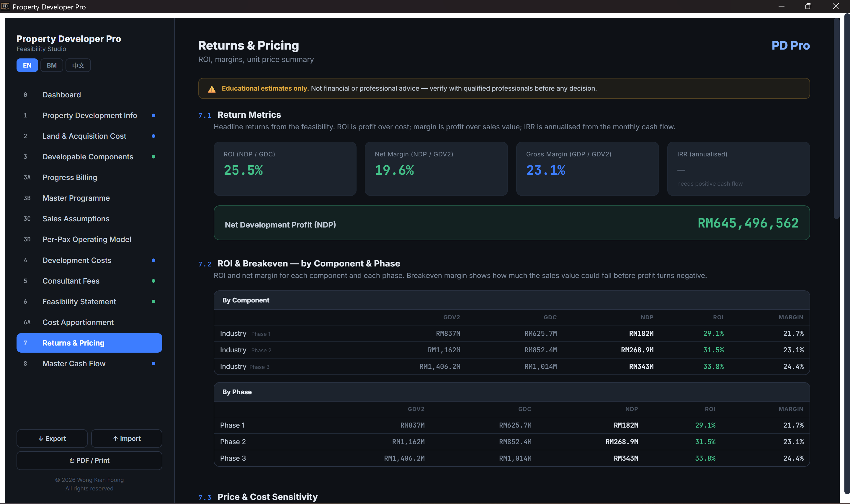Screen dimensions: 850x504
Task: Click the Export button
Action: click(x=52, y=438)
